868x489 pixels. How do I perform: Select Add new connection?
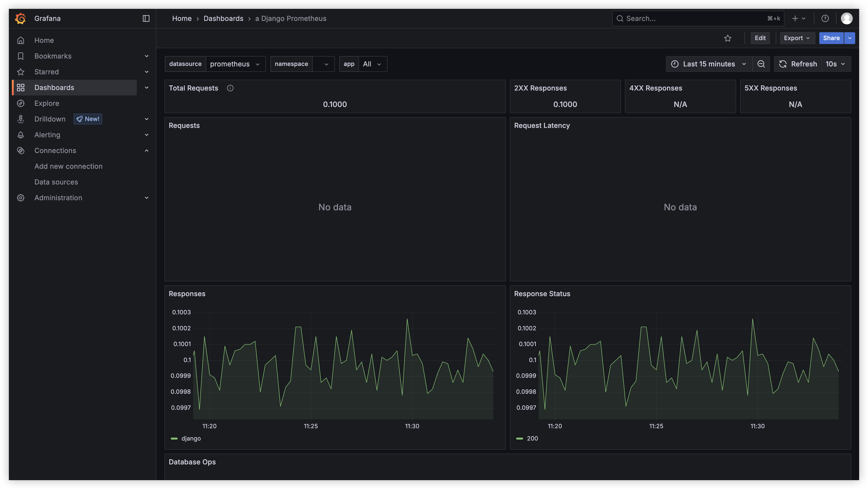pyautogui.click(x=68, y=166)
